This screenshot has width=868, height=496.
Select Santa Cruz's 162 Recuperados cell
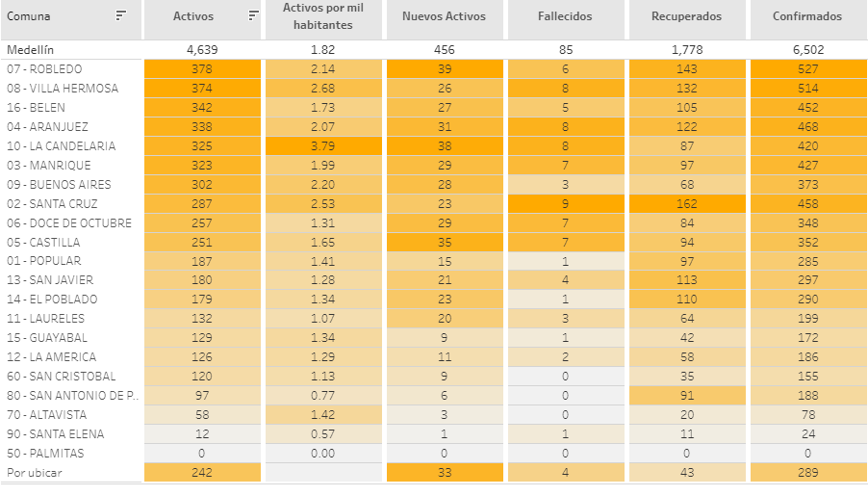pyautogui.click(x=687, y=204)
